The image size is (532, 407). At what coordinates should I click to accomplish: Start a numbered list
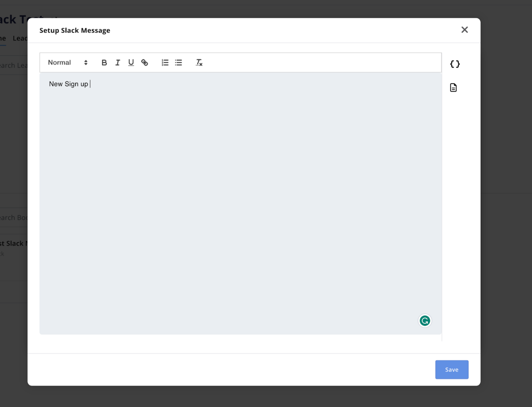click(165, 63)
